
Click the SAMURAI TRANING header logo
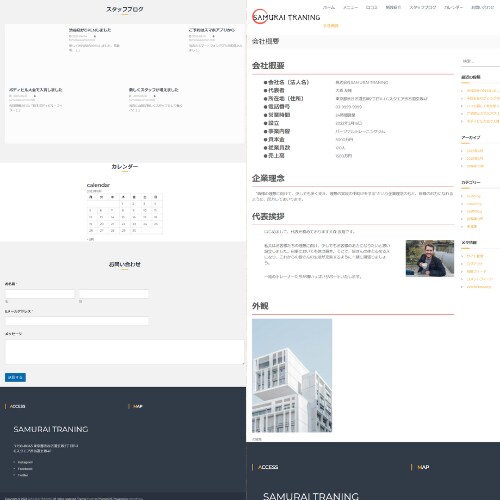click(286, 17)
